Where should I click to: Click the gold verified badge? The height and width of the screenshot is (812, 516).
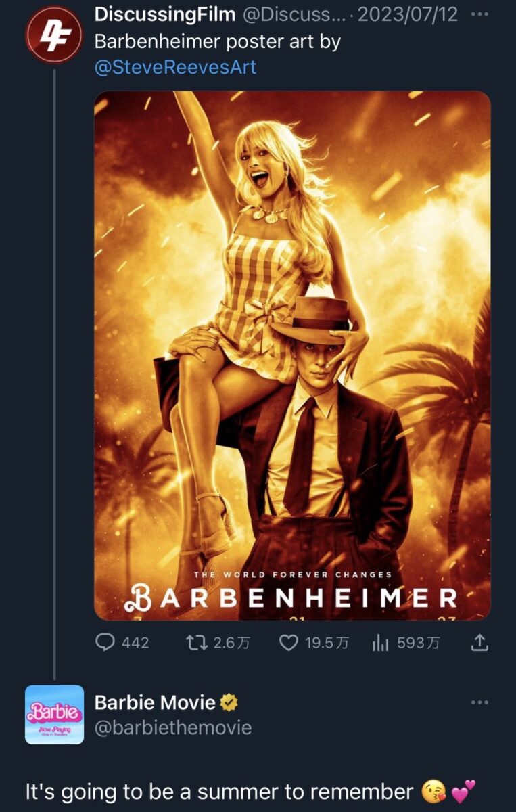point(229,703)
